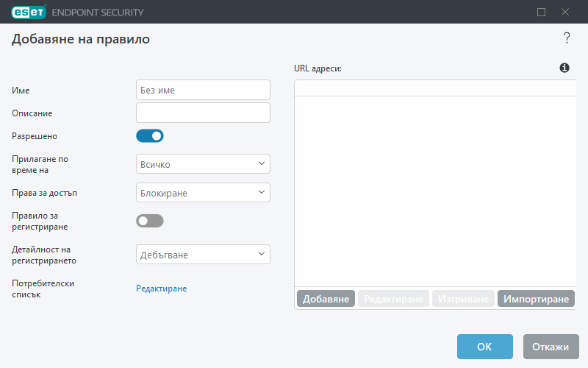
Task: Click the Импортиране button
Action: click(536, 299)
